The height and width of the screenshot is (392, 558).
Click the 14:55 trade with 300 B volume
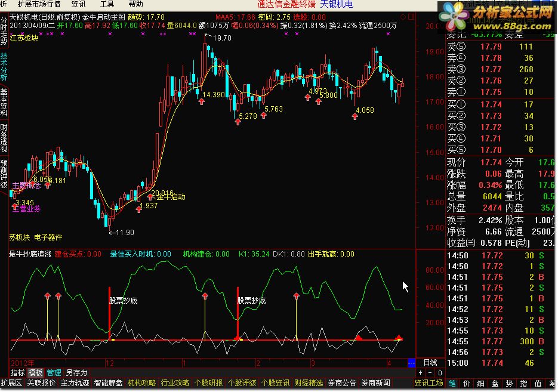pos(500,342)
